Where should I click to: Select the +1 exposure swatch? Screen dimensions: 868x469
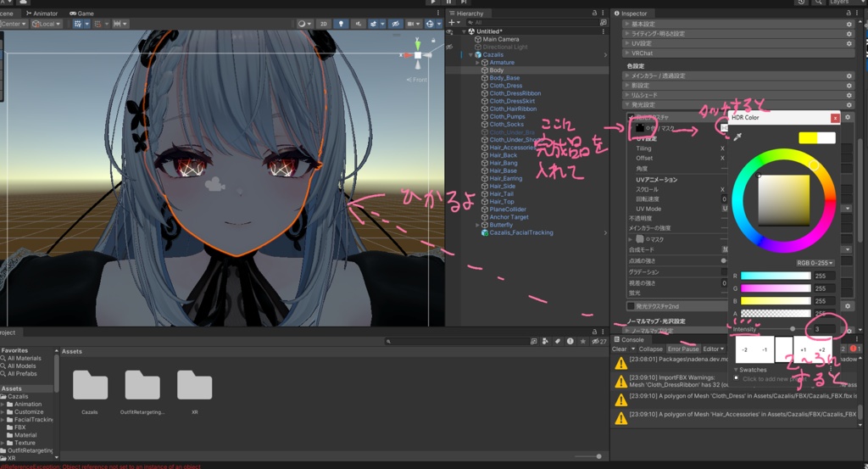[803, 349]
